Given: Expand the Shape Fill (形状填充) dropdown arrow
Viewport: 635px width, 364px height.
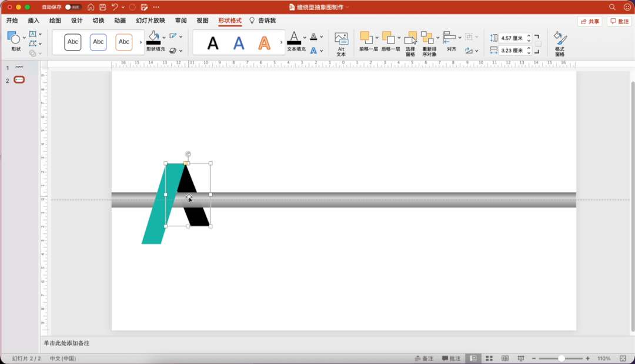Looking at the screenshot, I should pos(164,36).
